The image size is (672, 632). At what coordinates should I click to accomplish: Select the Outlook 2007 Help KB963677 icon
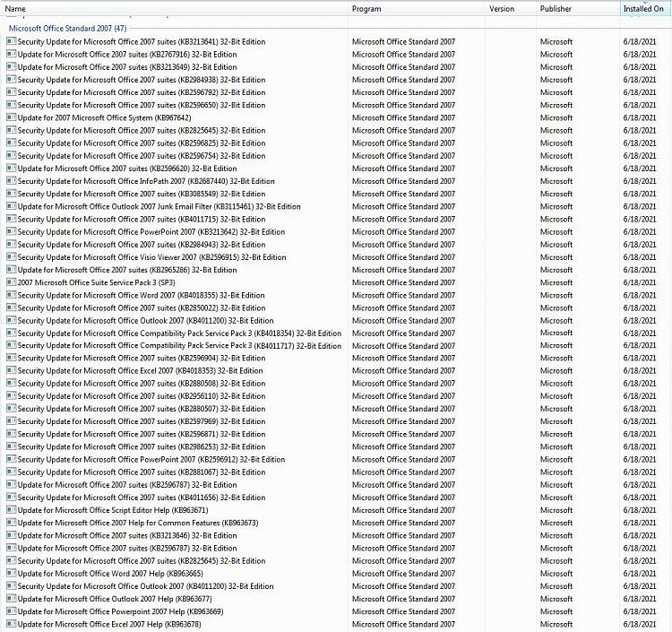tap(11, 599)
